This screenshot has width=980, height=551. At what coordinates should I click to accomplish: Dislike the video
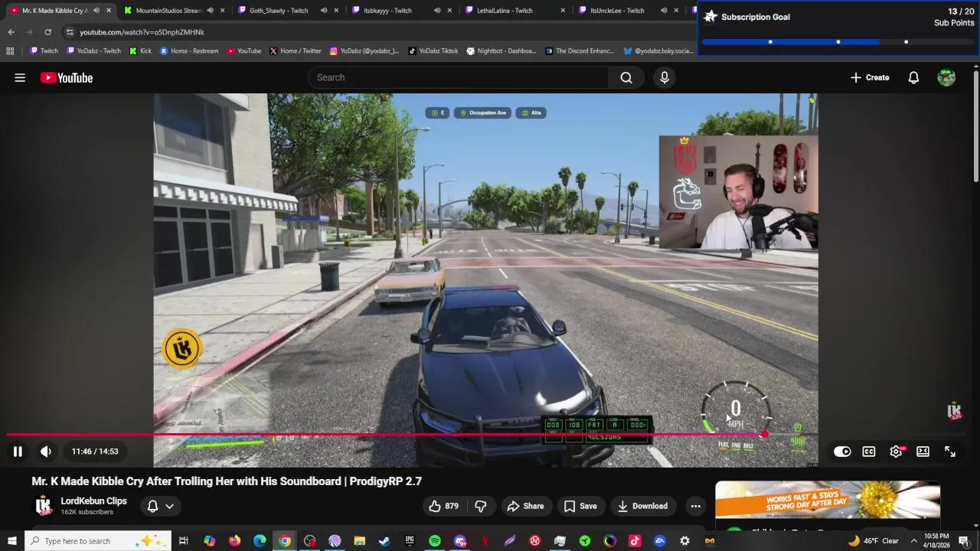tap(481, 506)
